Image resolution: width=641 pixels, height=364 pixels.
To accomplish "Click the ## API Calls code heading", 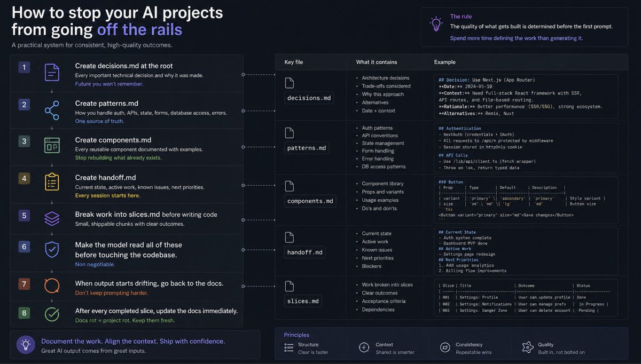I will (x=453, y=155).
